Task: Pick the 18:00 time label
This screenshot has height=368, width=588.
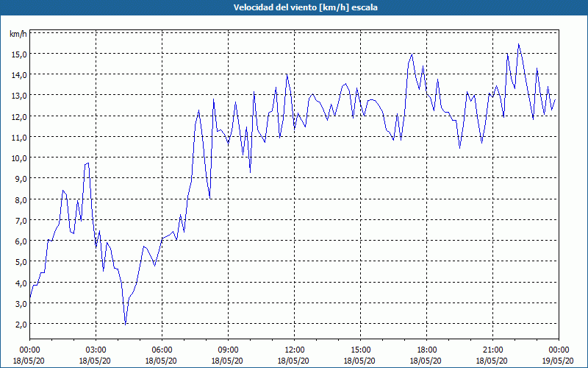Action: (426, 350)
